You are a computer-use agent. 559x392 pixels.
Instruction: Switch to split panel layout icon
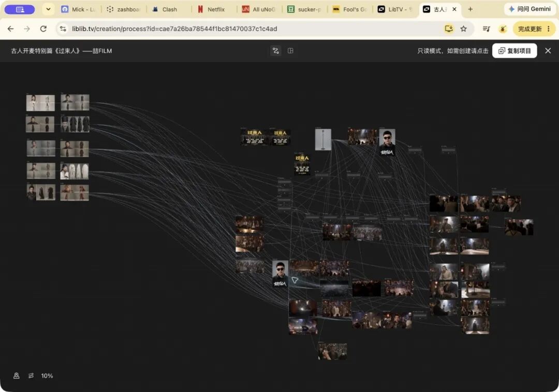tap(290, 51)
